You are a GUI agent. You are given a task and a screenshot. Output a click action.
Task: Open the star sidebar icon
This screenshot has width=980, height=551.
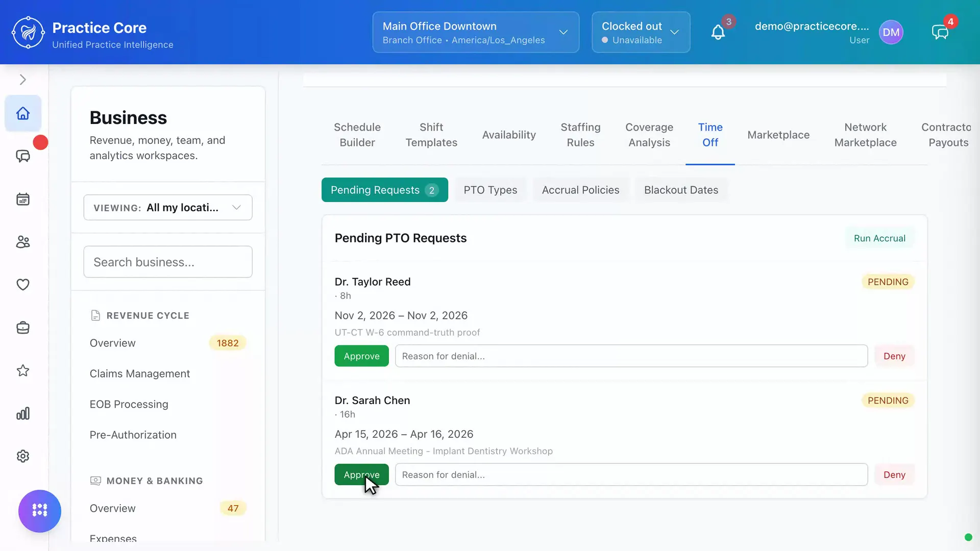pos(23,370)
